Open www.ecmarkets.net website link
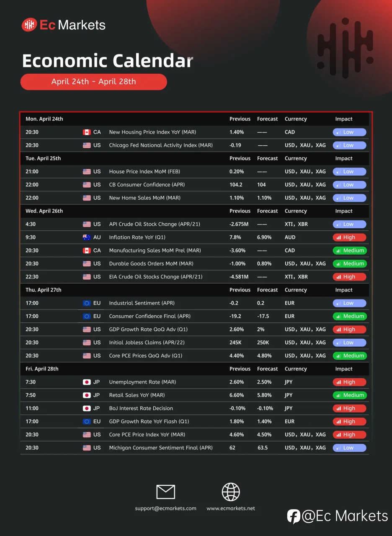The height and width of the screenshot is (536, 392). click(231, 508)
